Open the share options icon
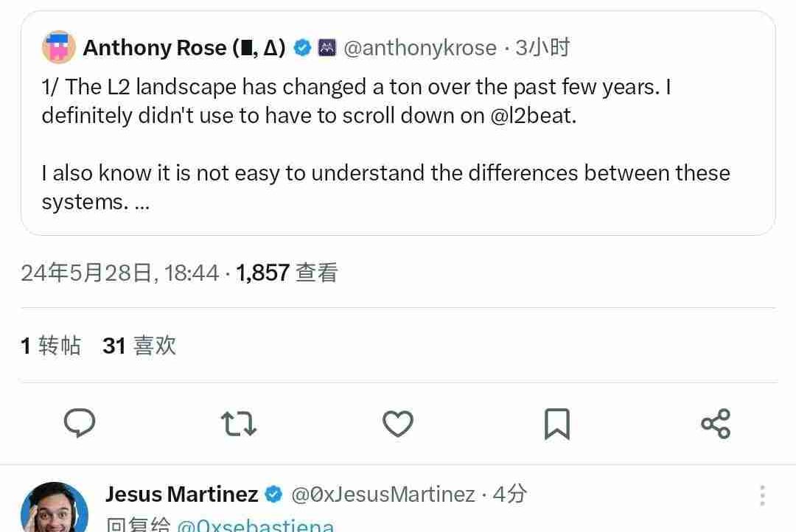The height and width of the screenshot is (532, 796). pos(715,424)
